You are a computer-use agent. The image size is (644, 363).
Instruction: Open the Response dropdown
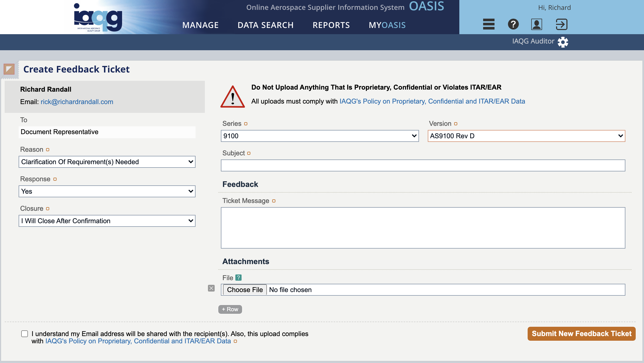click(107, 191)
